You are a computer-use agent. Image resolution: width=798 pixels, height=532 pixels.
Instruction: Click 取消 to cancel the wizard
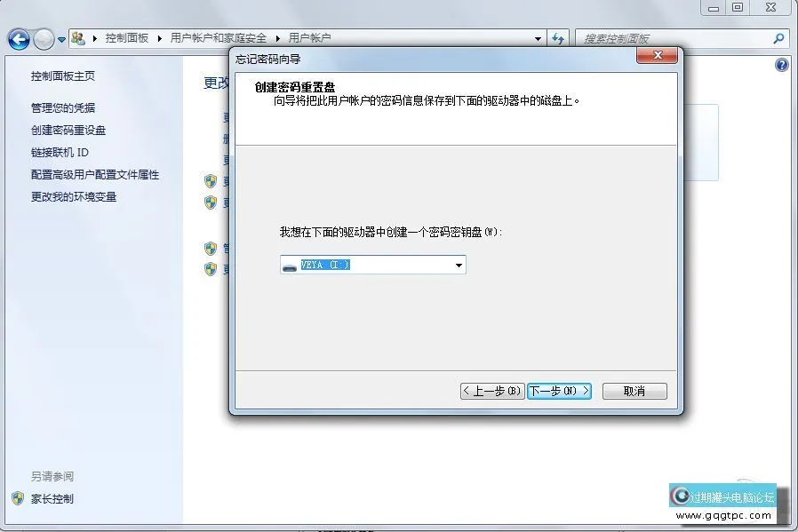(634, 391)
